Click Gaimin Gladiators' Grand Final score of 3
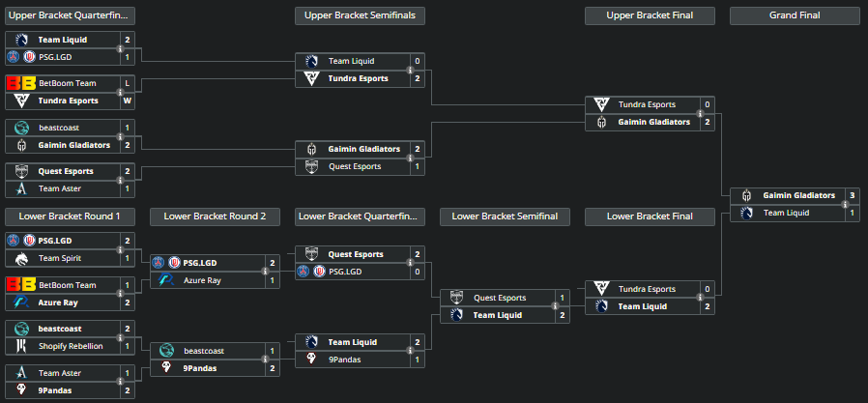 click(x=852, y=195)
